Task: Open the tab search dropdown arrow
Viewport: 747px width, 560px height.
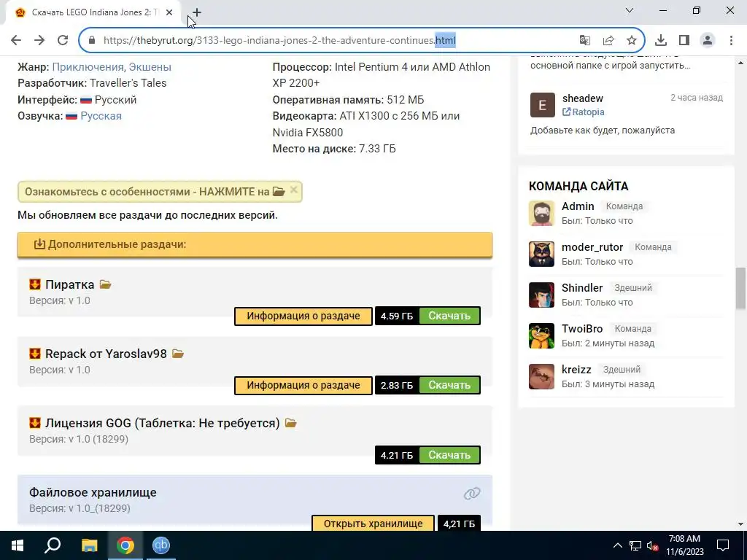Action: [630, 10]
